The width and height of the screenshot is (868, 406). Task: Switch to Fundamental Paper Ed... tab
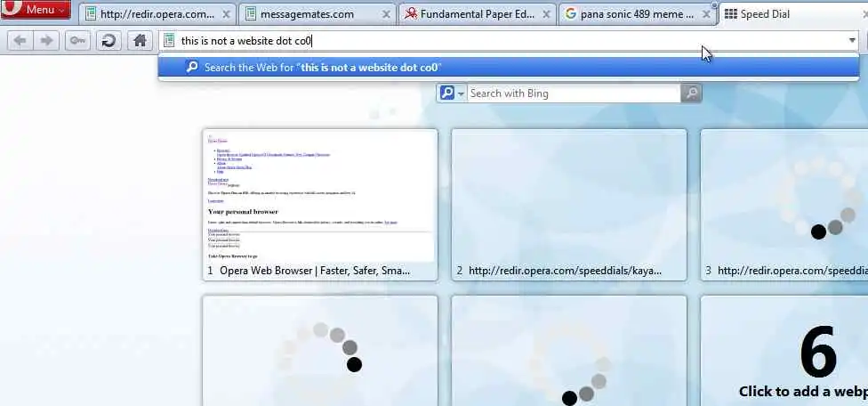point(478,14)
